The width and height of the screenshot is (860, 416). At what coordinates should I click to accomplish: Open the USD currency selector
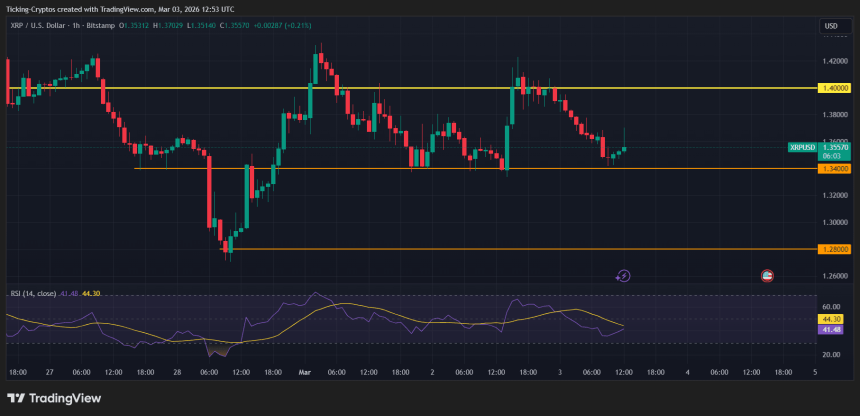[x=831, y=26]
